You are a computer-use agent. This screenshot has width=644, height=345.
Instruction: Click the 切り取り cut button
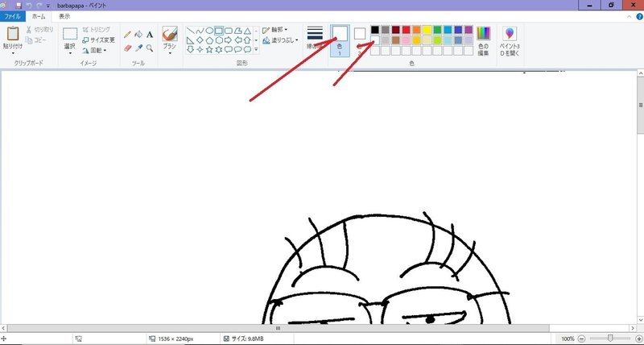39,30
